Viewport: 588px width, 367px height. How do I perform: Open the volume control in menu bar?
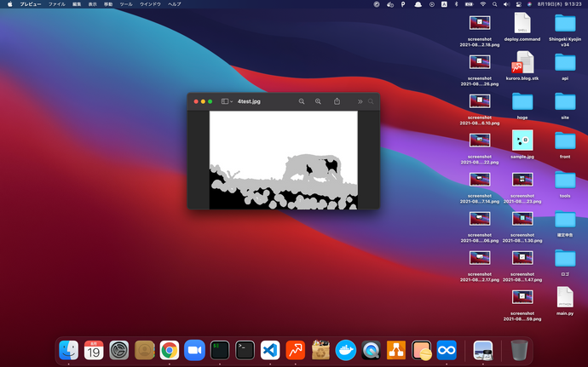507,4
